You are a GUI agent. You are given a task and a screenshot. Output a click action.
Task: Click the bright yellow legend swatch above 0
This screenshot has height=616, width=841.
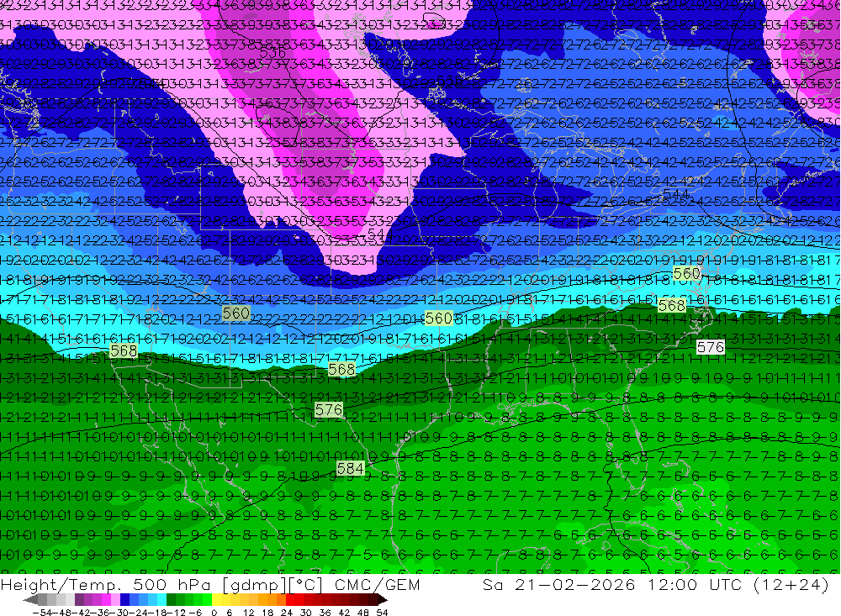point(217,600)
